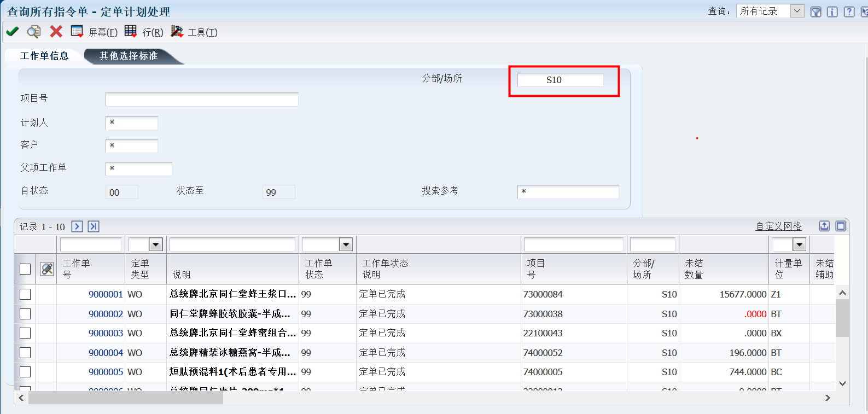868x414 pixels.
Task: Toggle the select-all header checkbox
Action: point(25,269)
